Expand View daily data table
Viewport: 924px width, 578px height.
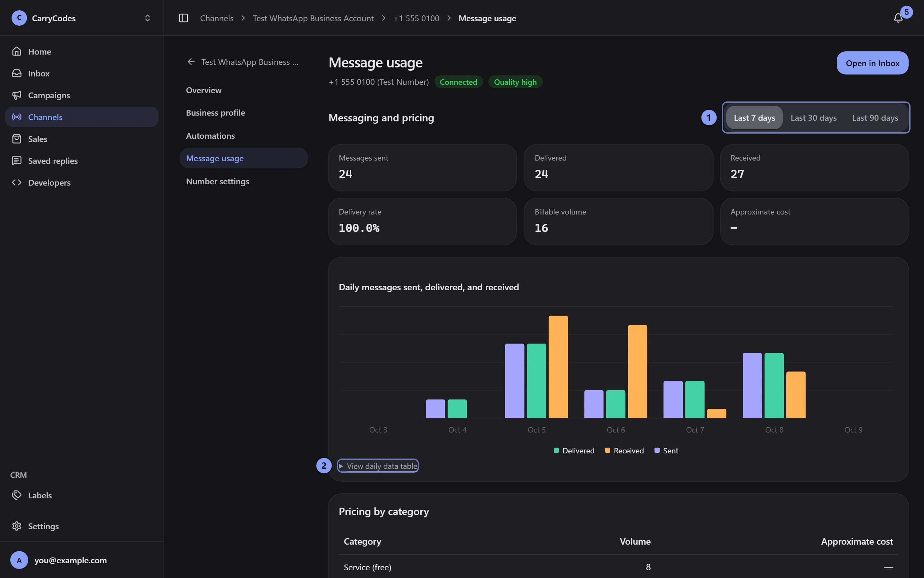pos(378,466)
